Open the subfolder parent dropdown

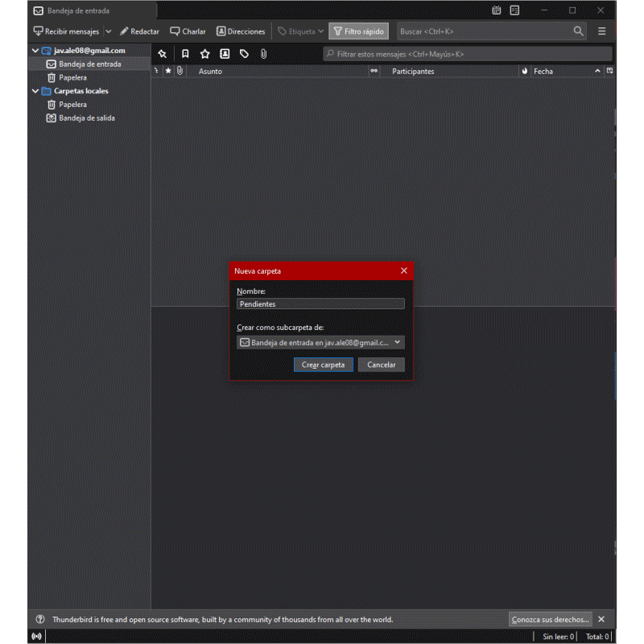coord(320,342)
